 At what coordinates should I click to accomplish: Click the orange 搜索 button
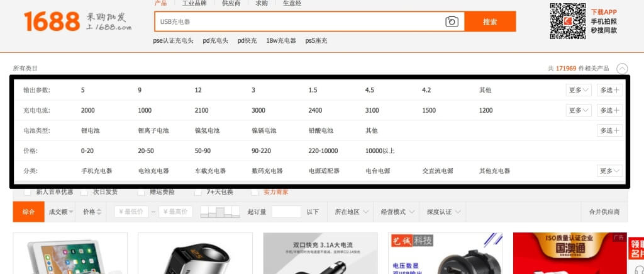tap(490, 21)
